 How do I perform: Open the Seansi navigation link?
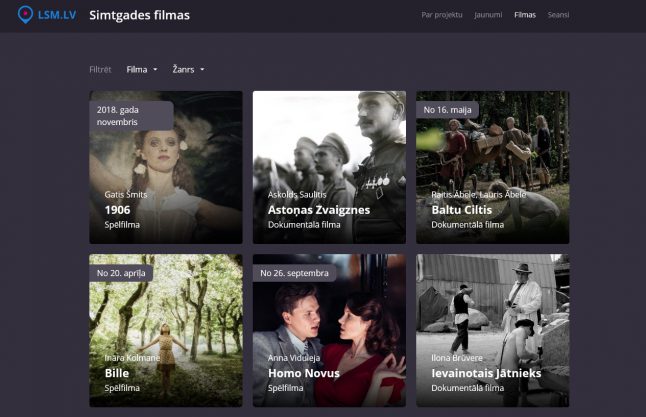point(558,16)
